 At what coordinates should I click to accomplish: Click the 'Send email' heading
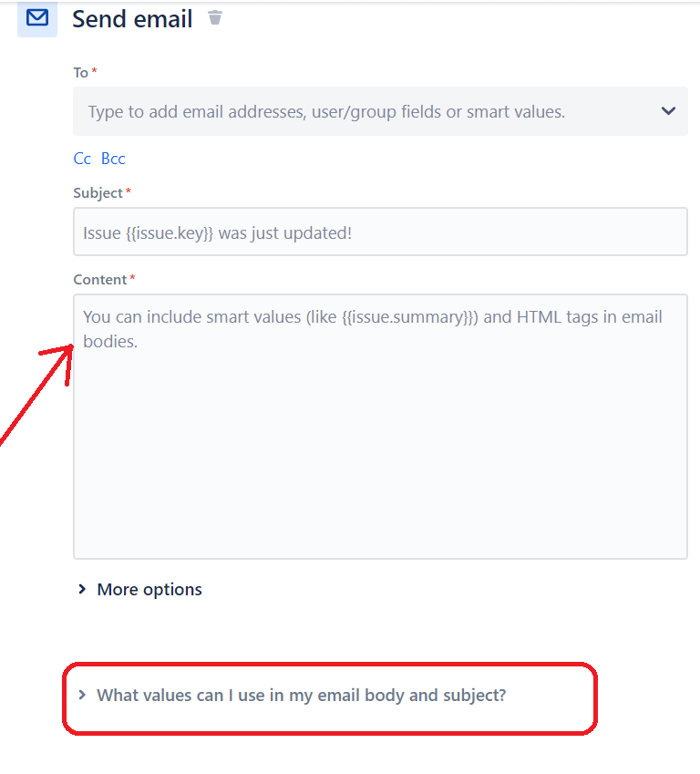(x=132, y=18)
